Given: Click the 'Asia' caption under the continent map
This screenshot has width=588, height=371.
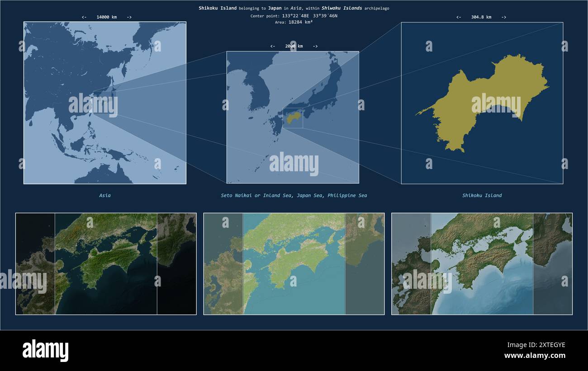Looking at the screenshot, I should 105,196.
